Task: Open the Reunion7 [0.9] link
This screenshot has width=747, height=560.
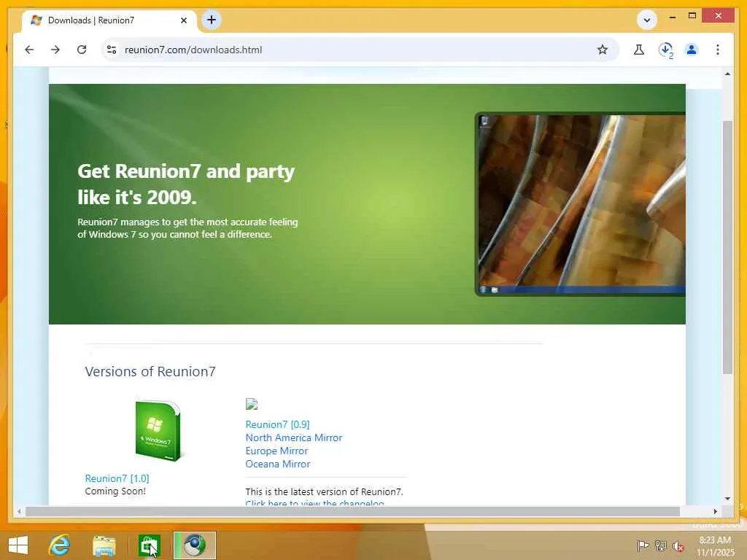Action: (277, 424)
